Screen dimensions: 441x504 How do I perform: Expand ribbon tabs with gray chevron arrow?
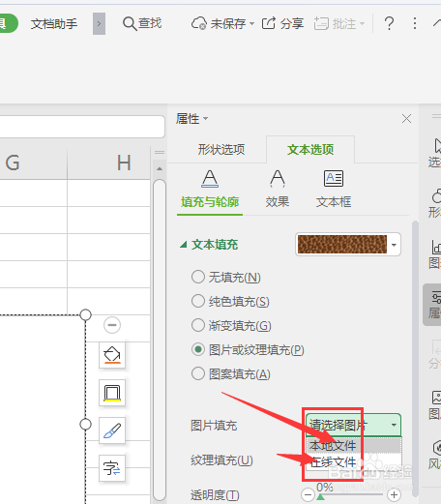click(x=99, y=23)
